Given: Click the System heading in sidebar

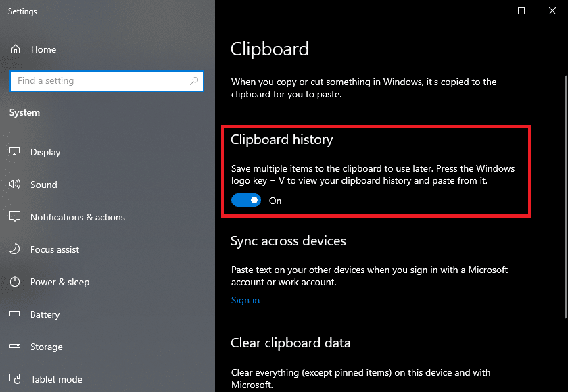Looking at the screenshot, I should tap(24, 112).
